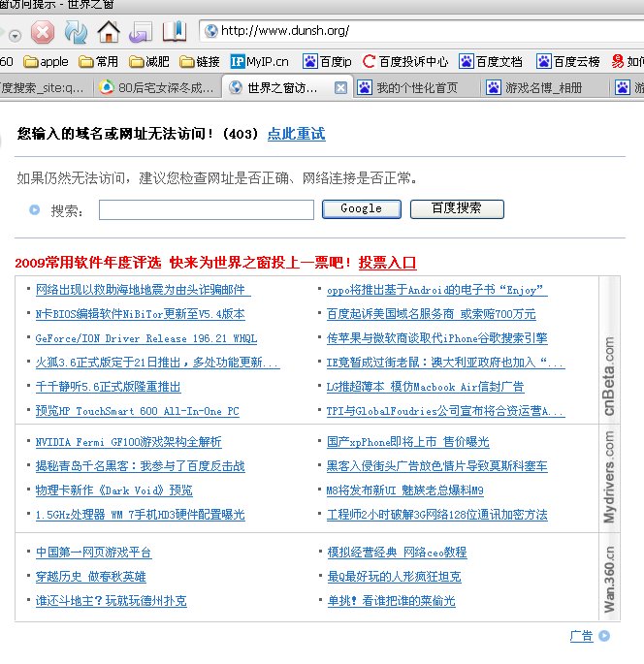Open the 百度ip bookmark
The height and width of the screenshot is (664, 644).
click(x=327, y=62)
